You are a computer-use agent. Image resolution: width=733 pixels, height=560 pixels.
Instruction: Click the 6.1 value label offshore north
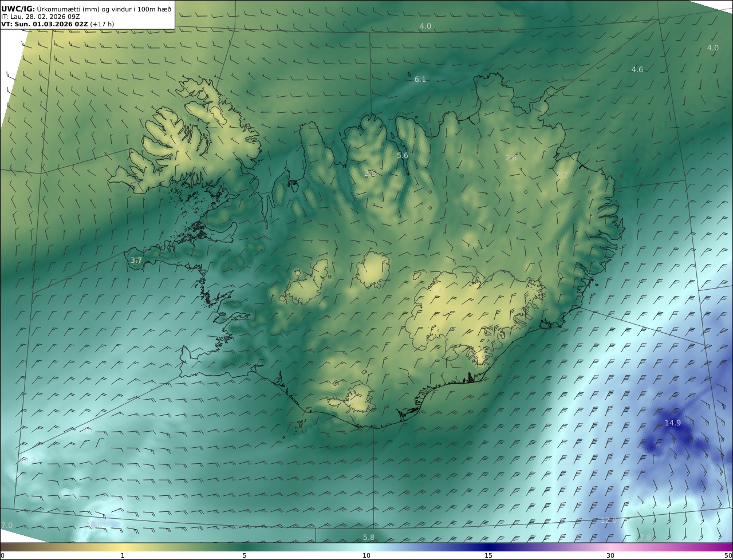click(x=420, y=80)
